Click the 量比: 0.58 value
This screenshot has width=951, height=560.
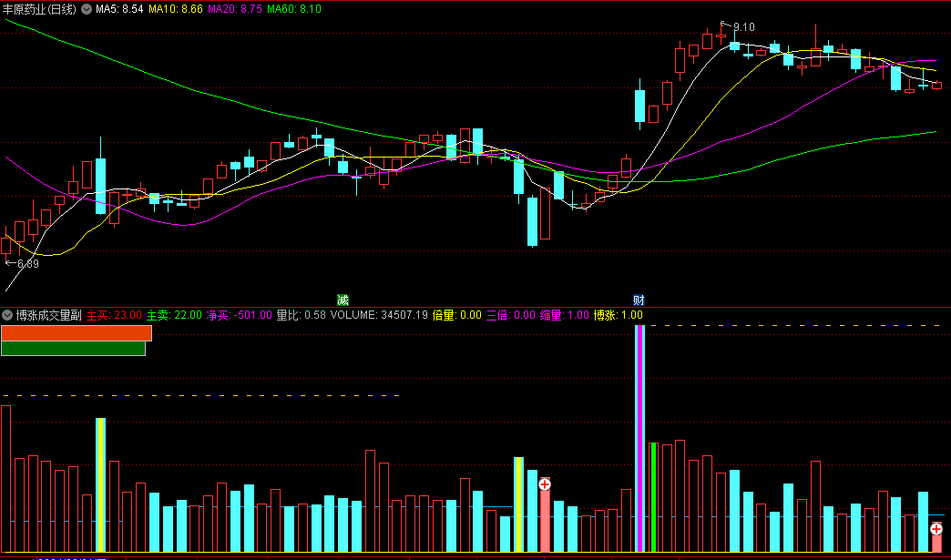point(301,315)
